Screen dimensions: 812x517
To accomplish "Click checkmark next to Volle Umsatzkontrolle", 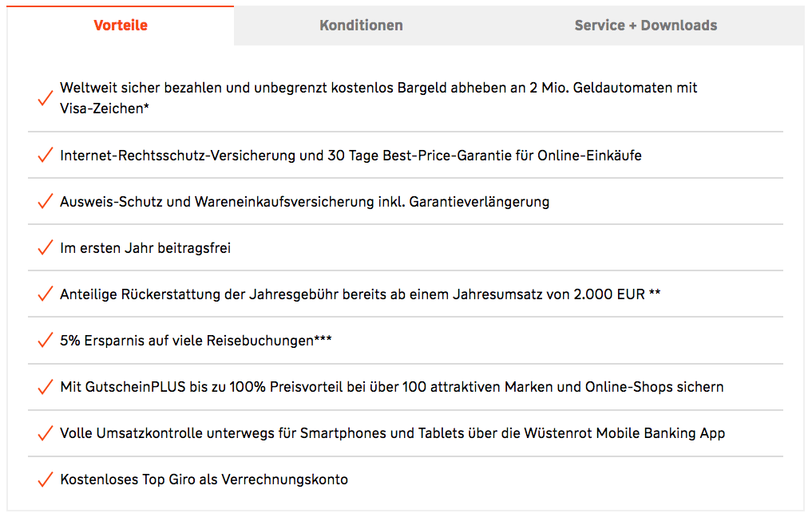I will tap(45, 433).
